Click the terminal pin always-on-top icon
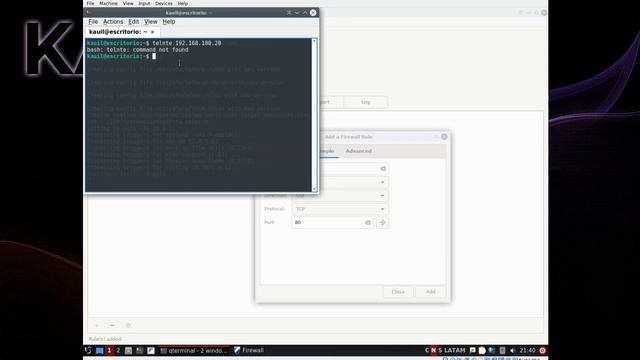 289,13
